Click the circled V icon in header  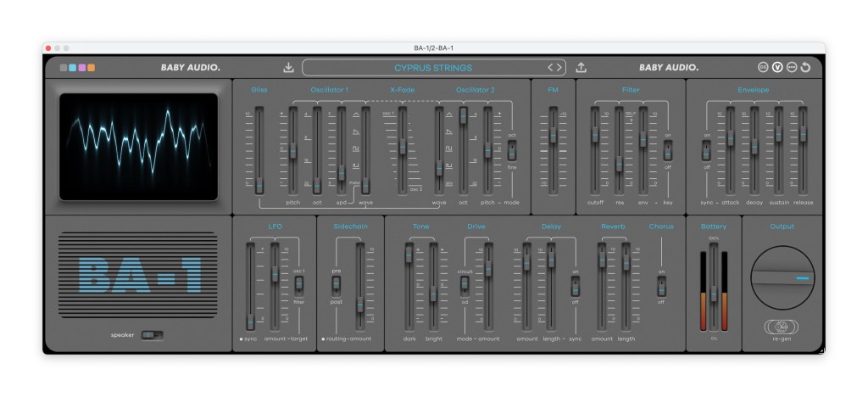click(777, 68)
